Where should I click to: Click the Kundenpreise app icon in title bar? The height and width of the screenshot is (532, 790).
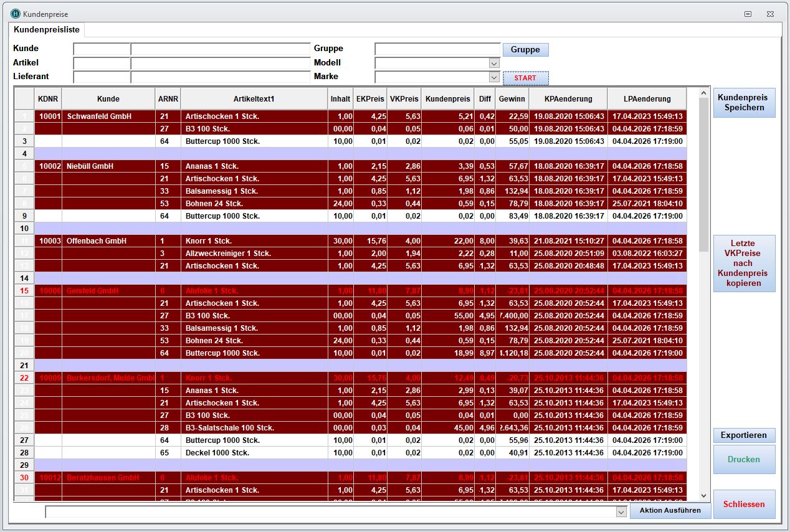[x=15, y=14]
